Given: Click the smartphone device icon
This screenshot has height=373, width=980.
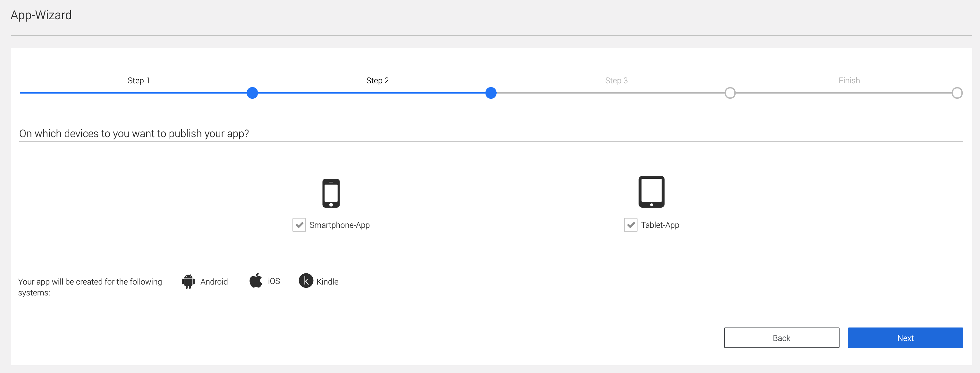Looking at the screenshot, I should [331, 193].
